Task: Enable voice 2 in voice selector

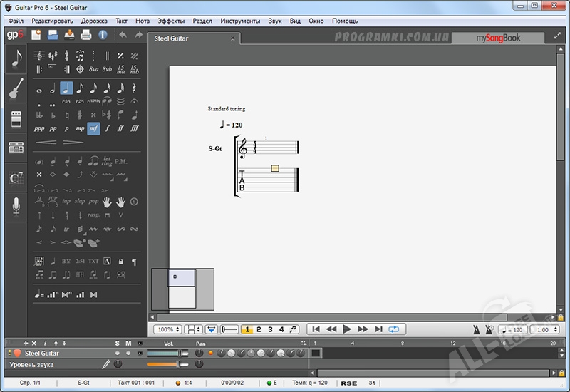Action: [x=259, y=329]
